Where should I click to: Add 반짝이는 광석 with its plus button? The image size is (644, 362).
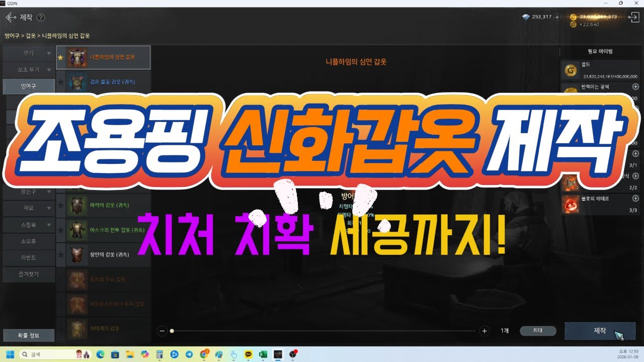click(x=635, y=87)
